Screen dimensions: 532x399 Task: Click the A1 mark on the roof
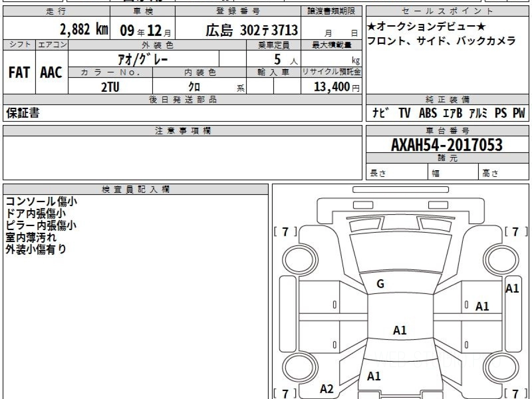click(x=400, y=330)
